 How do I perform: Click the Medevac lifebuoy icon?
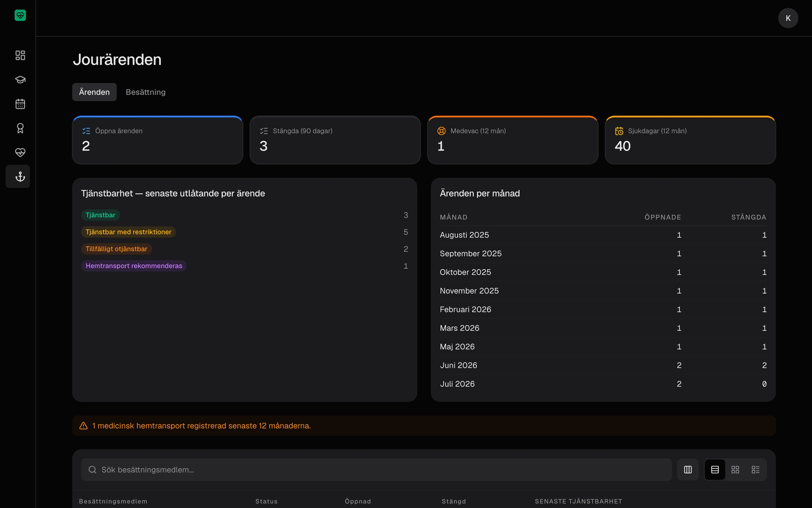(x=442, y=131)
